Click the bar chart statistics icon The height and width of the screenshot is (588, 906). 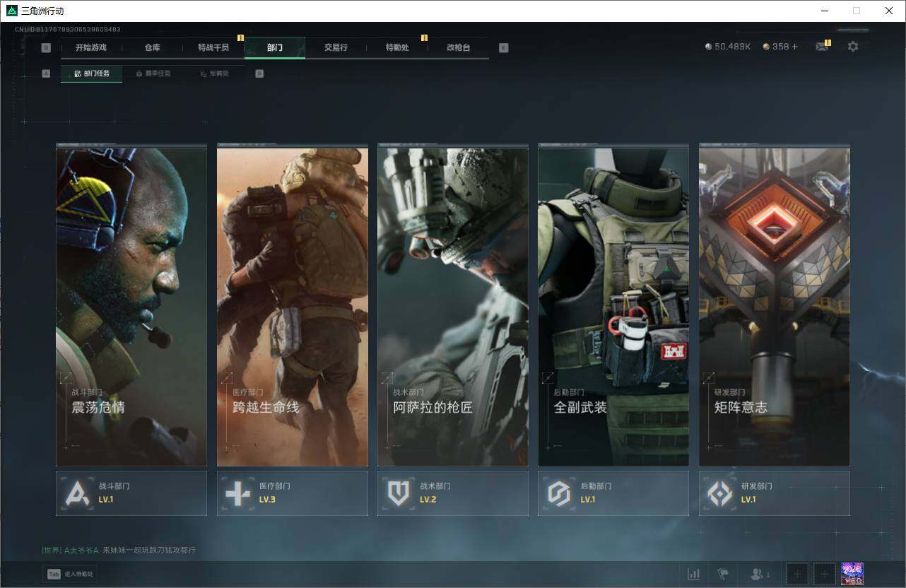coord(694,574)
